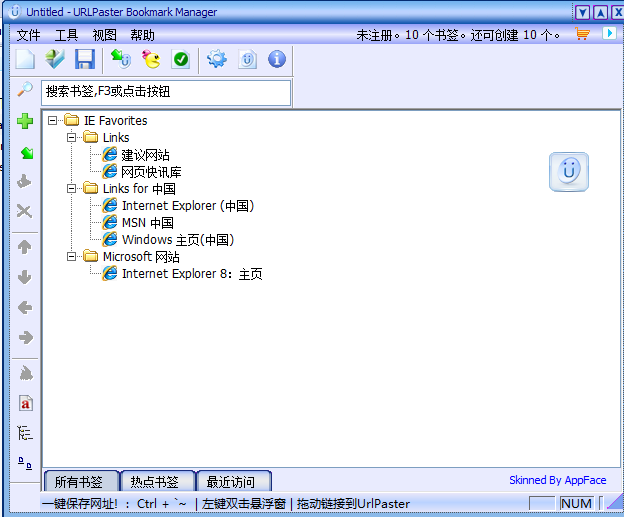624x517 pixels.
Task: Click the open bookmark book icon
Action: click(55, 60)
